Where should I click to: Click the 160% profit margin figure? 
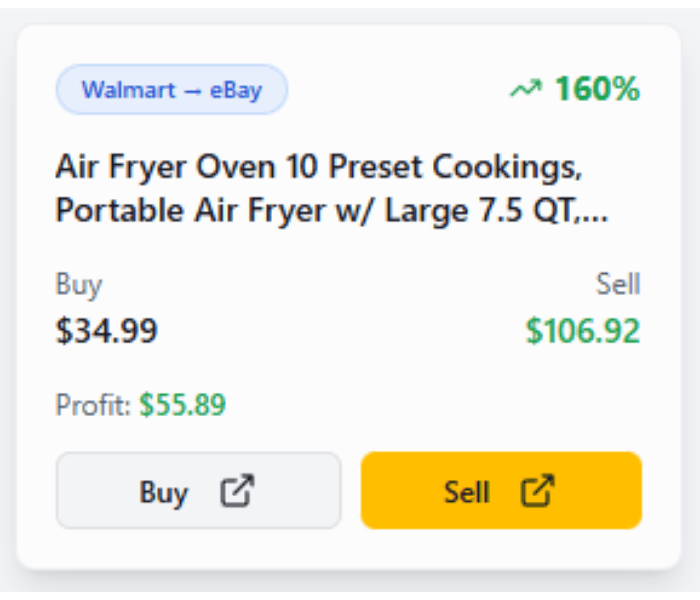pos(597,90)
